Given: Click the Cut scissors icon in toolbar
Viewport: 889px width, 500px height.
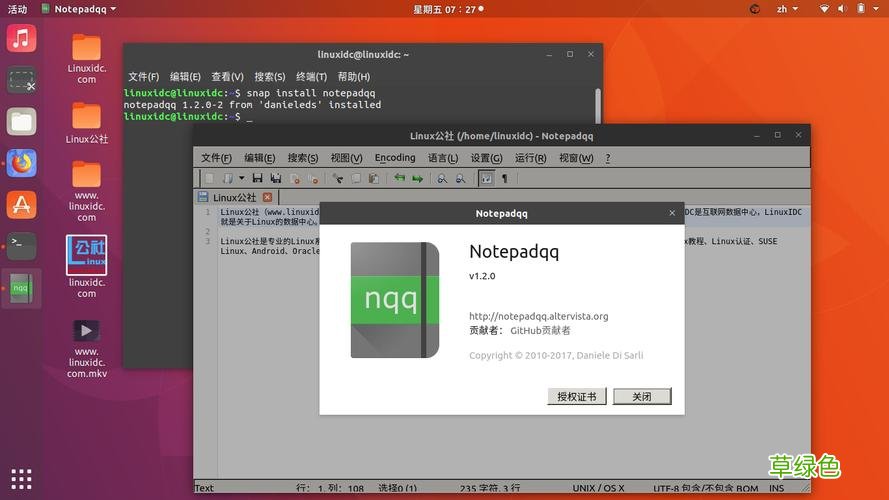Looking at the screenshot, I should [x=338, y=179].
